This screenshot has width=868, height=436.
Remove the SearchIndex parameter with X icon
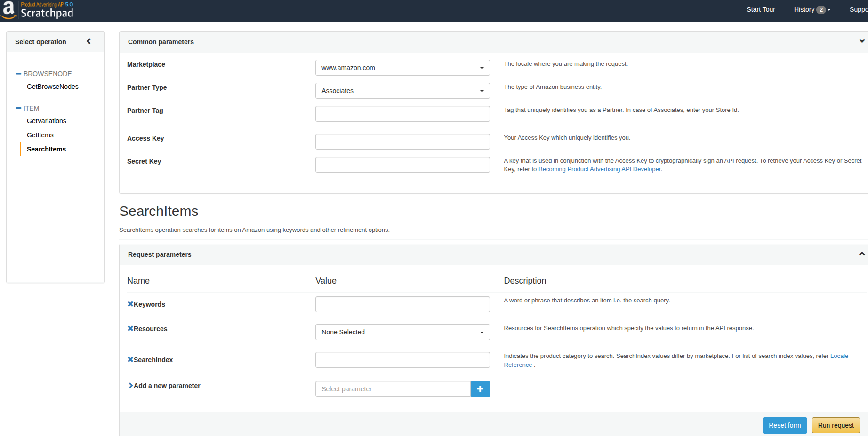tap(130, 359)
